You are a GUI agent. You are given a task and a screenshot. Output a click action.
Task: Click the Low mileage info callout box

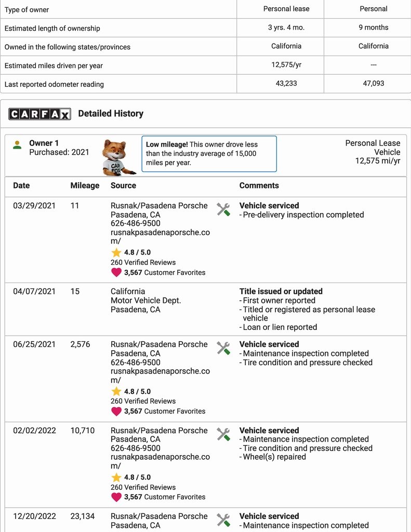[209, 154]
